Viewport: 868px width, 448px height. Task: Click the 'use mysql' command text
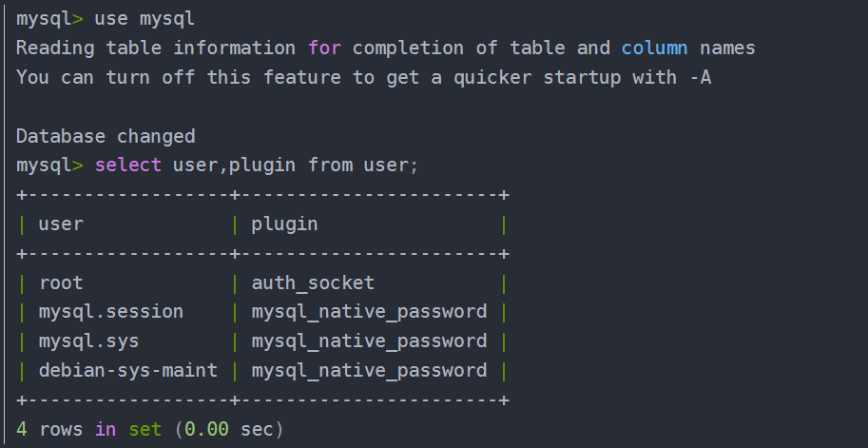[x=145, y=19]
